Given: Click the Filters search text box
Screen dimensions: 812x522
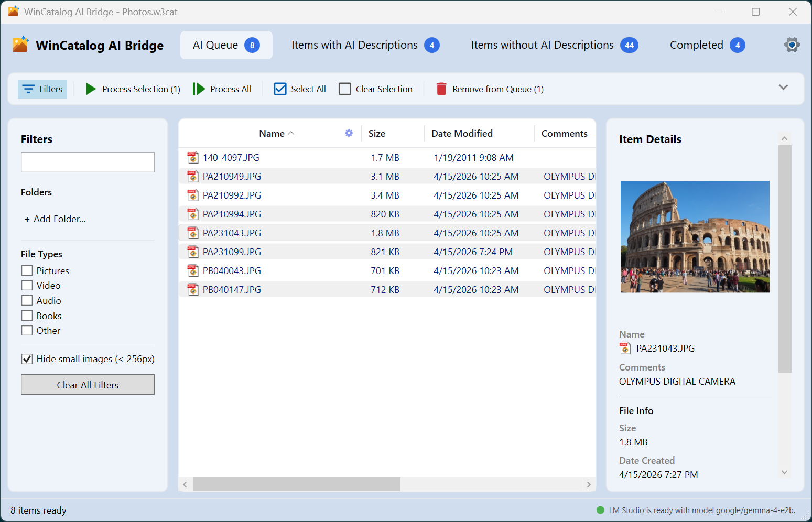Looking at the screenshot, I should [88, 162].
